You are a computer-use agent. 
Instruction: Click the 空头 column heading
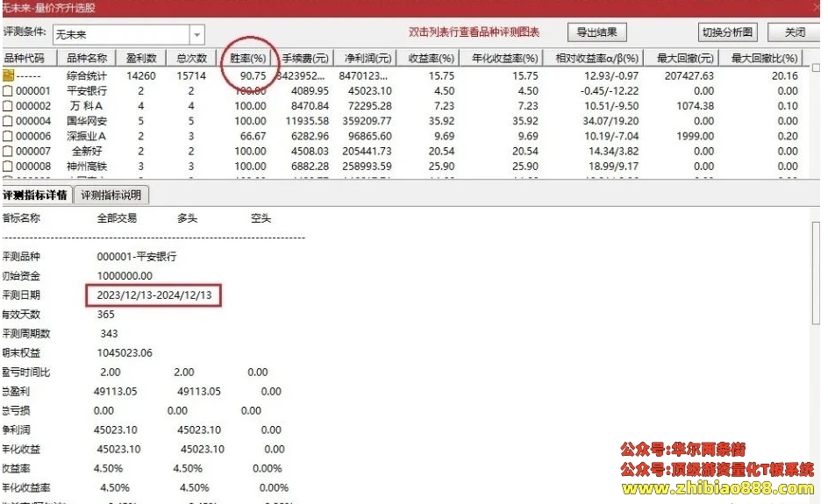point(261,218)
